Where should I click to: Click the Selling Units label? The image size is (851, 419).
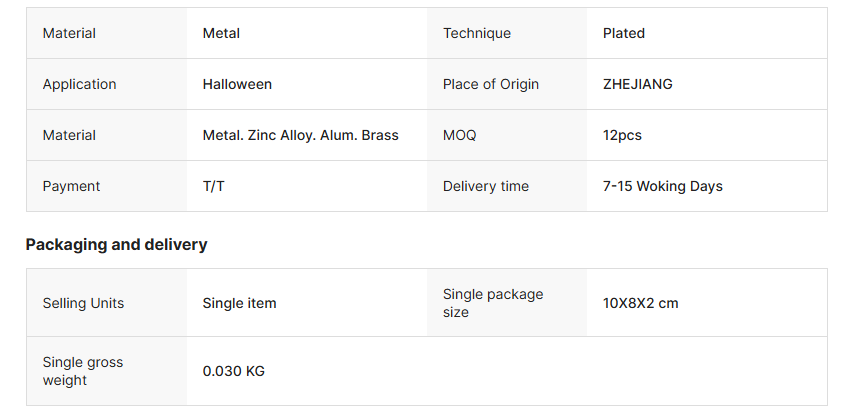(x=83, y=303)
